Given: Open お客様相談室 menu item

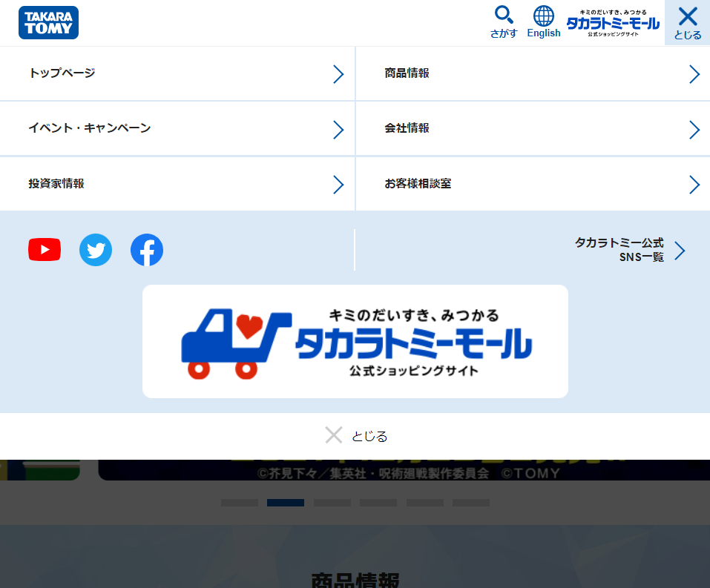Looking at the screenshot, I should tap(533, 184).
